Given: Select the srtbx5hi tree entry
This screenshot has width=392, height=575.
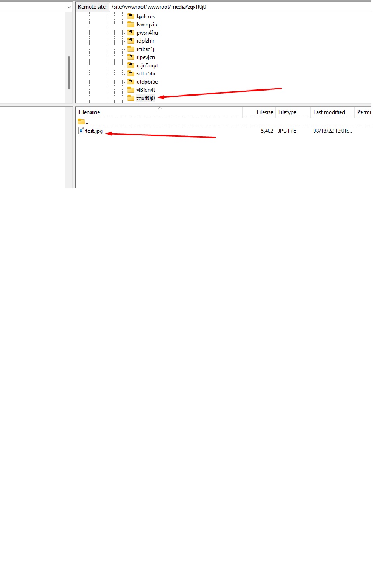Looking at the screenshot, I should (146, 73).
